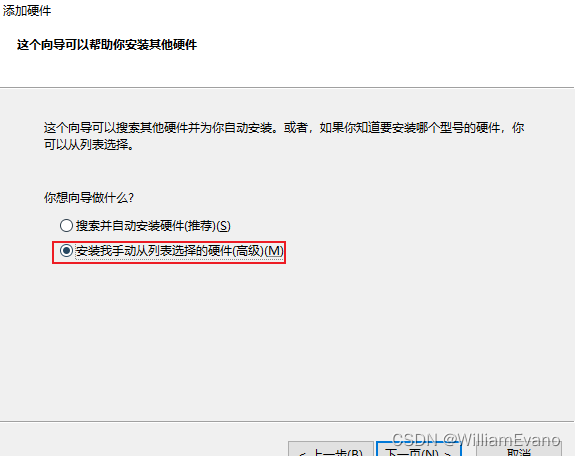Click the bold heading 这个向导可以帮助你安装其他硬件
The height and width of the screenshot is (456, 575).
pos(107,45)
